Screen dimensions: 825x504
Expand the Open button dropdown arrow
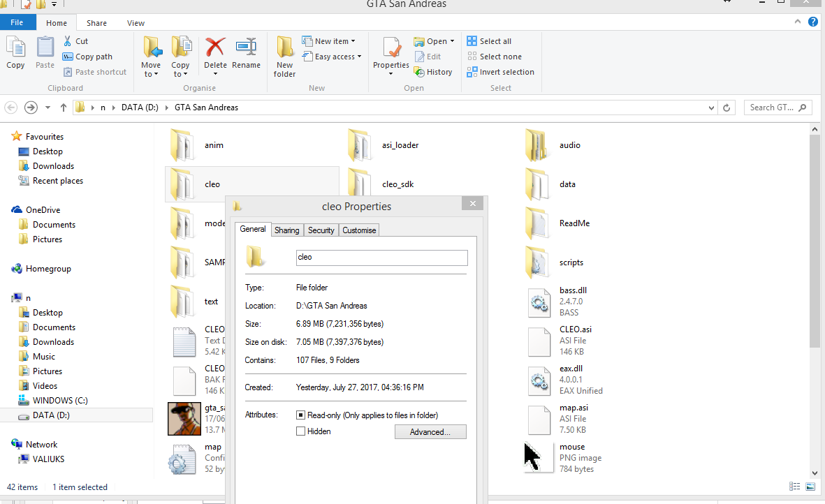tap(452, 41)
